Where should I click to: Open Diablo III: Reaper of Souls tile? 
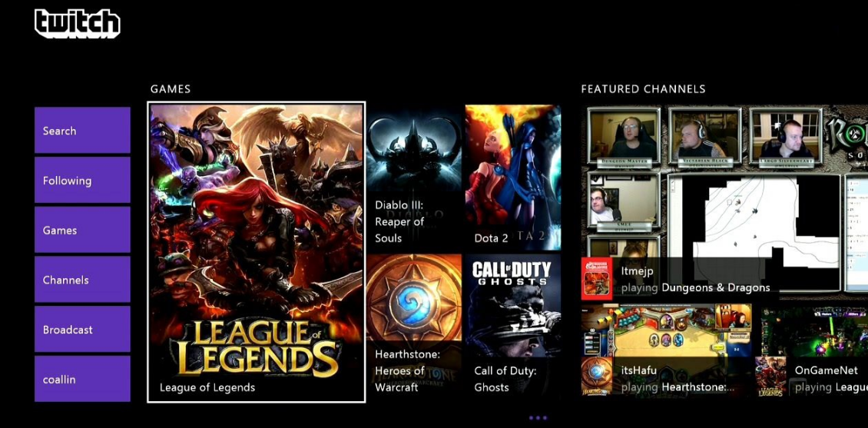click(414, 178)
